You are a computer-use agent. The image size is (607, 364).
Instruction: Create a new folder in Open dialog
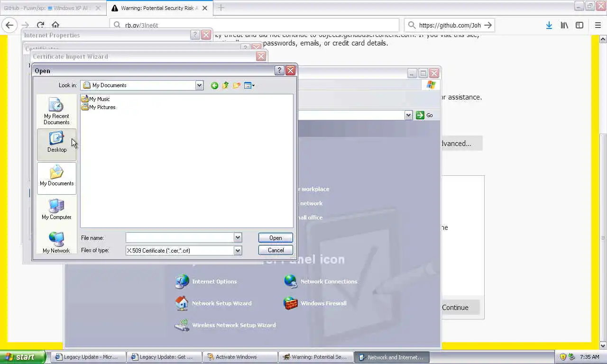tap(236, 85)
